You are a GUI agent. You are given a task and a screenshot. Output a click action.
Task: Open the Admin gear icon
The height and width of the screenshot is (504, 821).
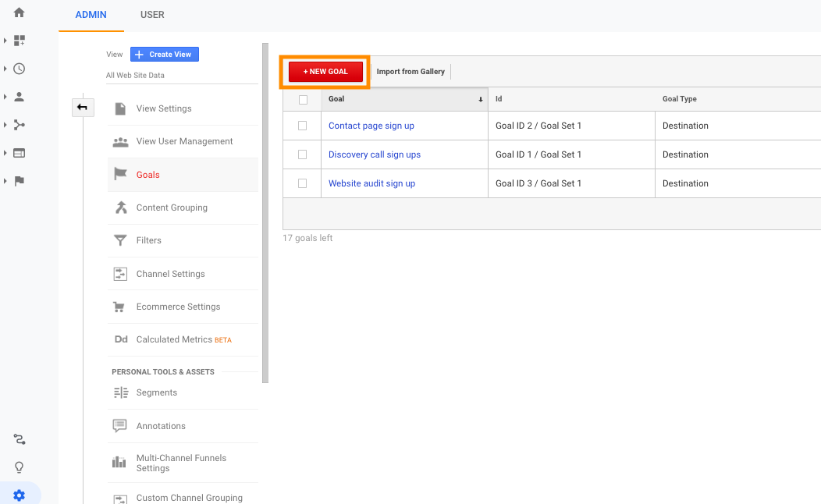20,495
